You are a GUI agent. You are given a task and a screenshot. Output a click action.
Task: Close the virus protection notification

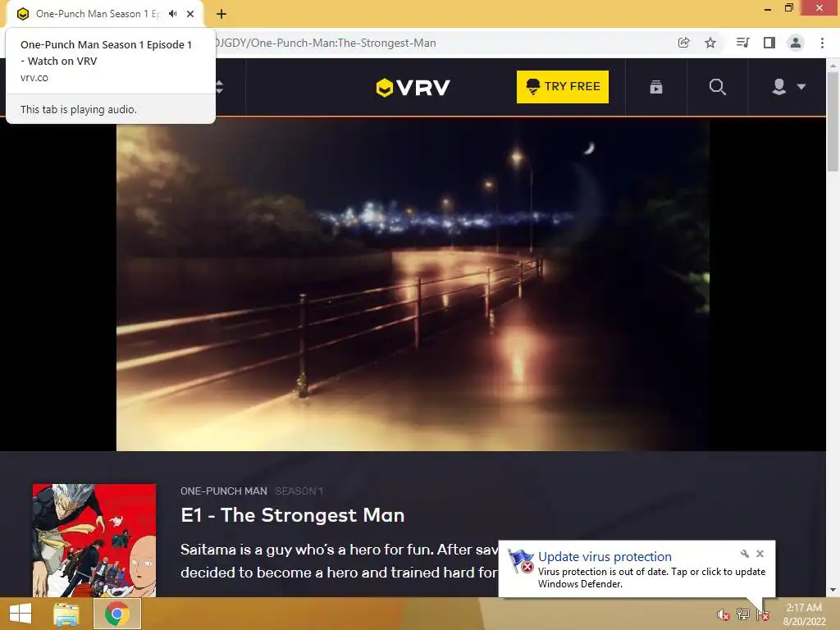pos(760,554)
